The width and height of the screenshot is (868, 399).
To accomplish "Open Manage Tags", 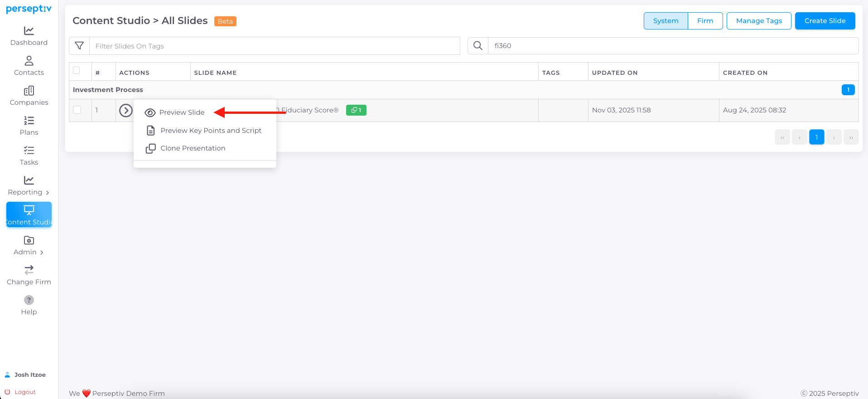I will (759, 21).
